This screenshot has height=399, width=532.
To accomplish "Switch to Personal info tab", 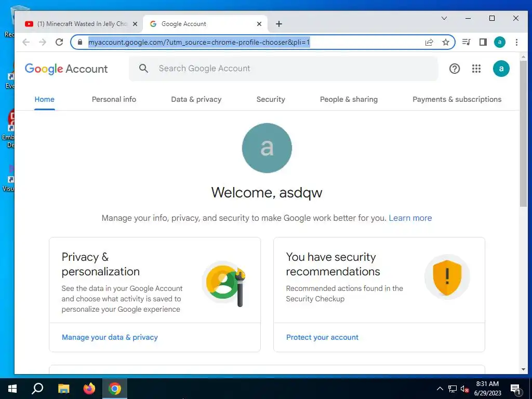I will (114, 99).
